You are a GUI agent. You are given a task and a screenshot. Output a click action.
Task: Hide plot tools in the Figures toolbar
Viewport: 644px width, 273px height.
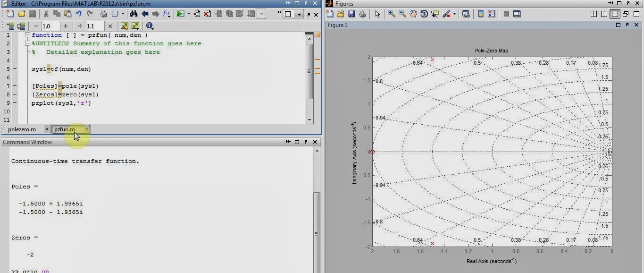tap(506, 14)
